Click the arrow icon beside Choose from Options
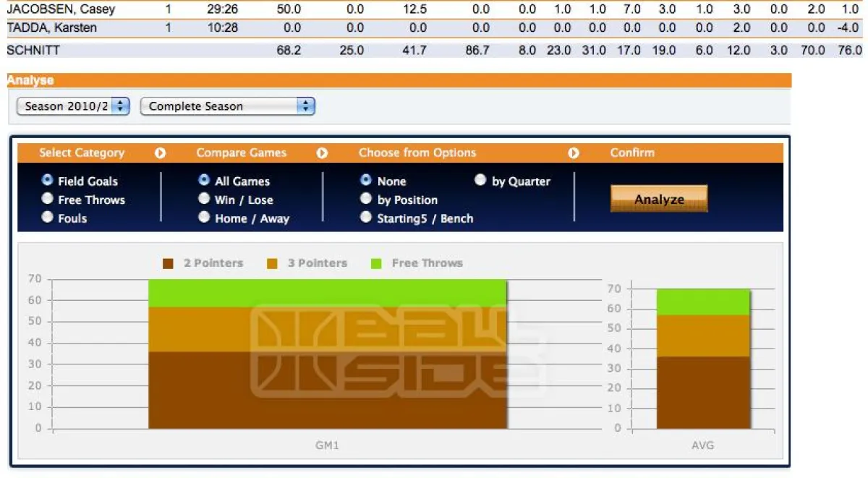Screen dimensions: 868x478 tap(574, 153)
